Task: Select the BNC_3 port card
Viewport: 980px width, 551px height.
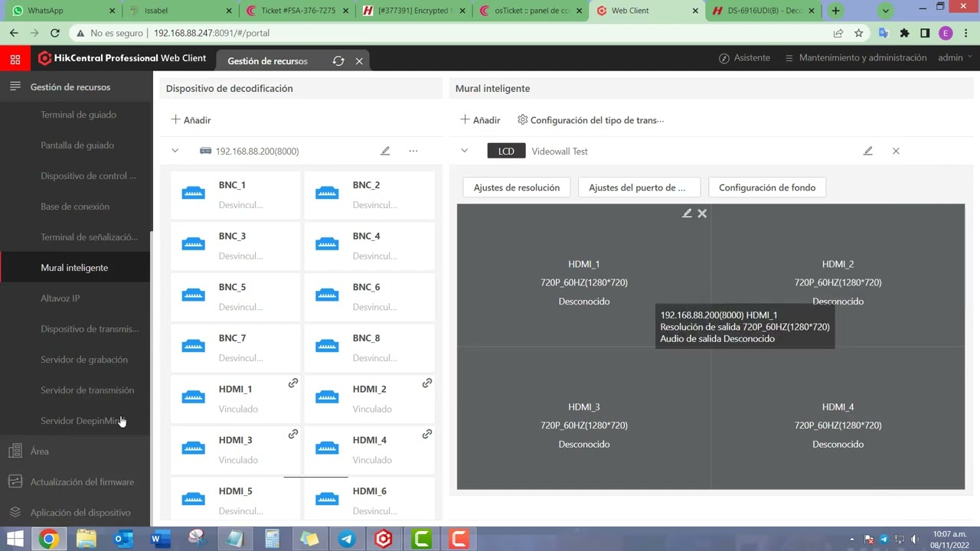Action: [236, 246]
